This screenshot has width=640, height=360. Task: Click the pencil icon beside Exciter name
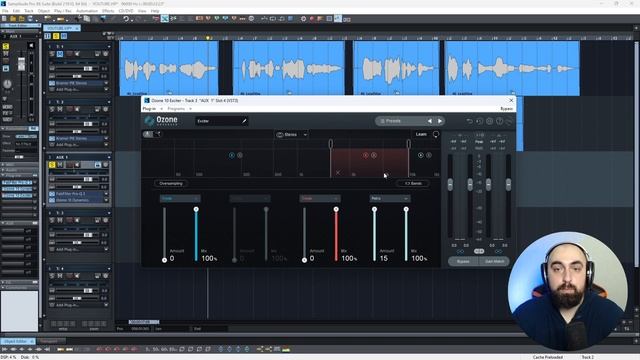[x=244, y=121]
